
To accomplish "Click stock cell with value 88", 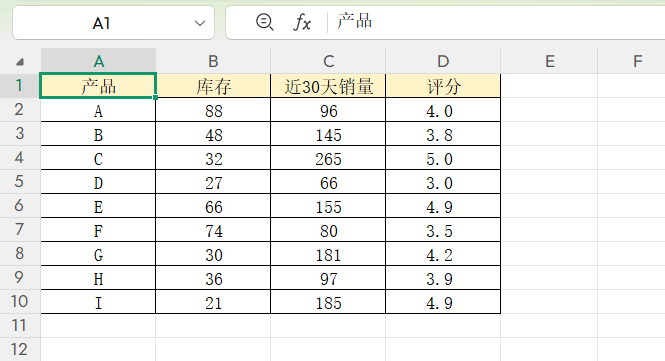I will pos(213,110).
